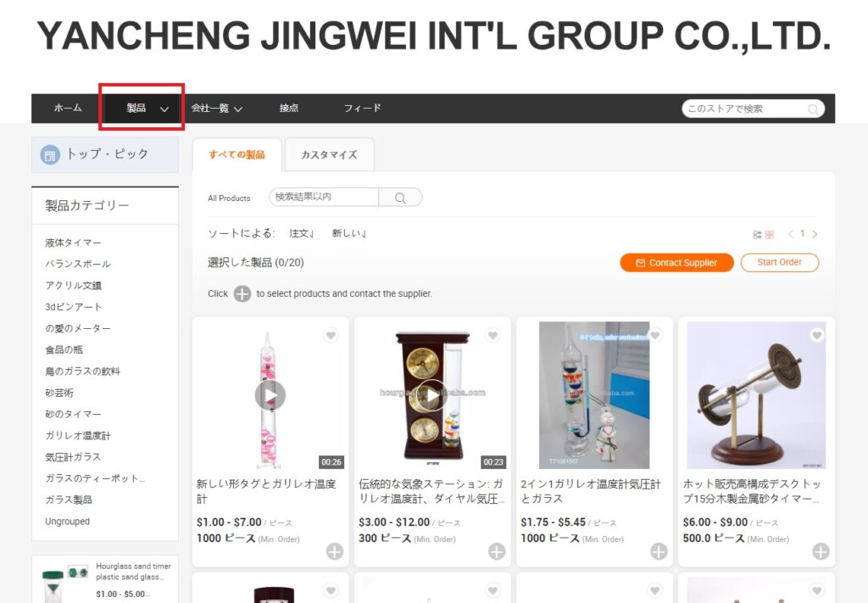Select the weather station plus icon

pos(497,551)
